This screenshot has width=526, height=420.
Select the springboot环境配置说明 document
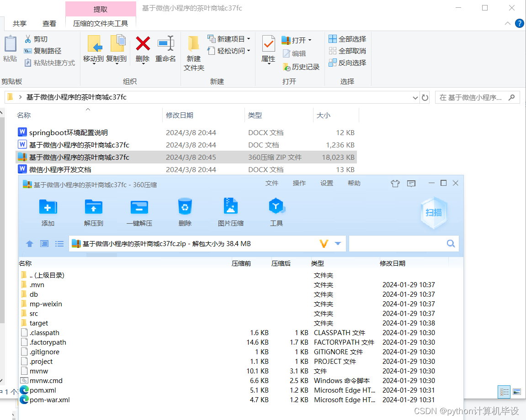tap(186, 133)
